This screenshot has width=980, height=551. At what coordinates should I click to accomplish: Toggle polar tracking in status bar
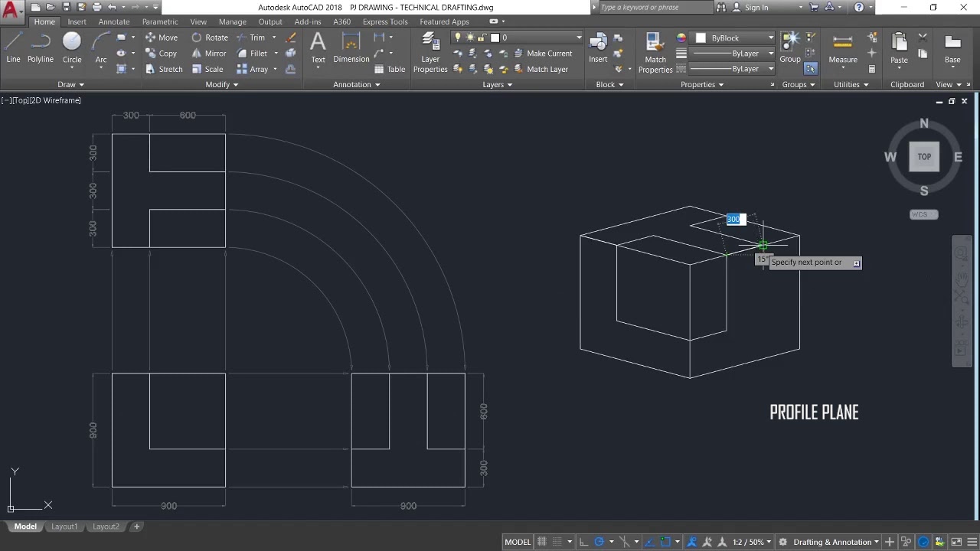pos(599,542)
